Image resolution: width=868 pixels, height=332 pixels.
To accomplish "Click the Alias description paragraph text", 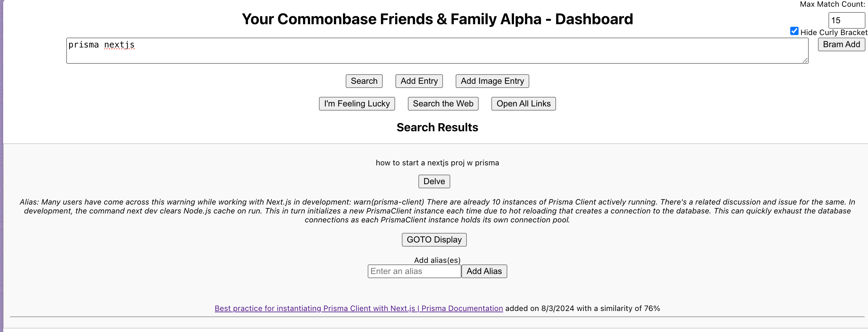I will [x=437, y=211].
